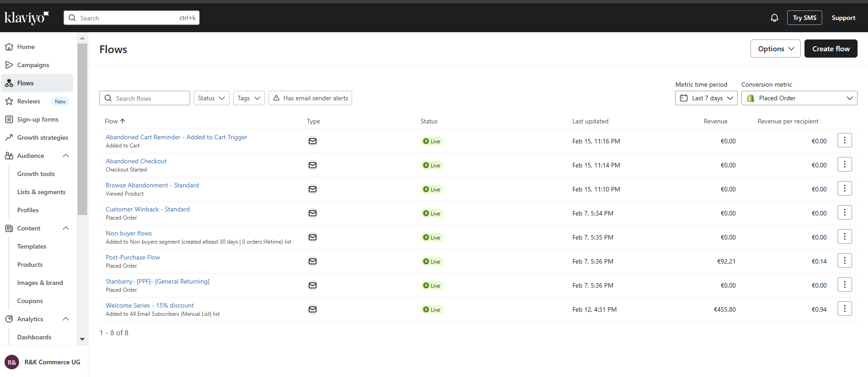Open options menu for Abandoned Cart Reminder flow

click(845, 141)
